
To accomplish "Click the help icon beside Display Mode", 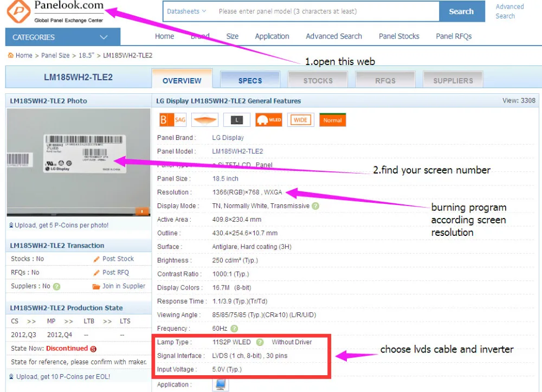I will (x=315, y=206).
